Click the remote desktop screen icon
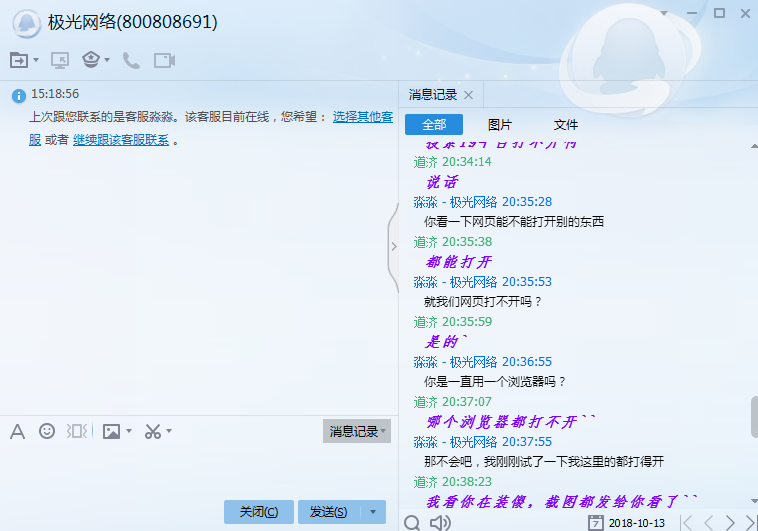 pos(60,60)
